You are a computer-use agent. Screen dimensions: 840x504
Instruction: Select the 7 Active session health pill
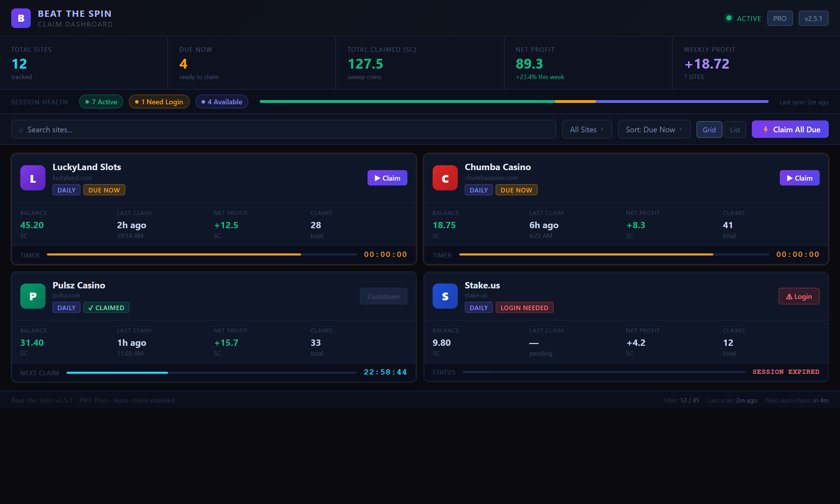[101, 101]
